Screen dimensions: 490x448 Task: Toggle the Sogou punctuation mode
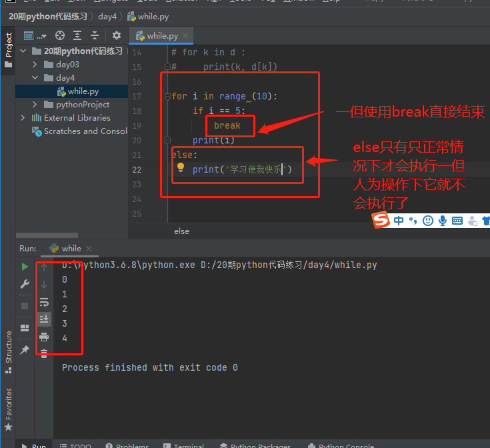(413, 221)
